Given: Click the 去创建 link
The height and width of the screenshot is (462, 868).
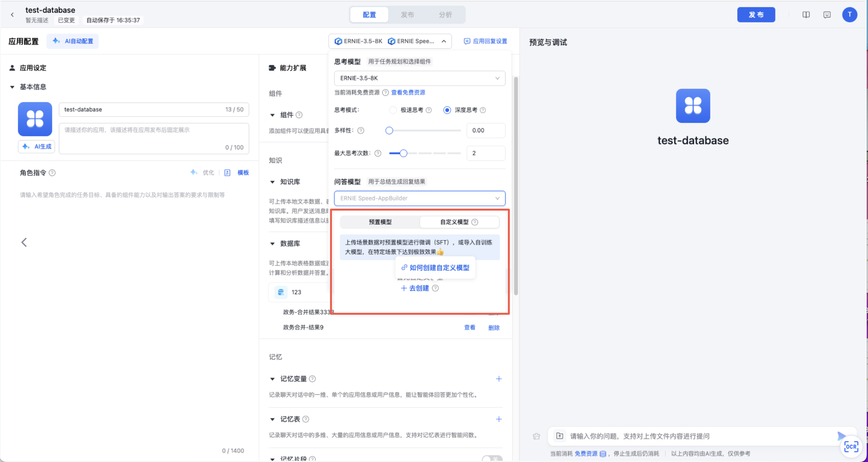Looking at the screenshot, I should [x=415, y=288].
